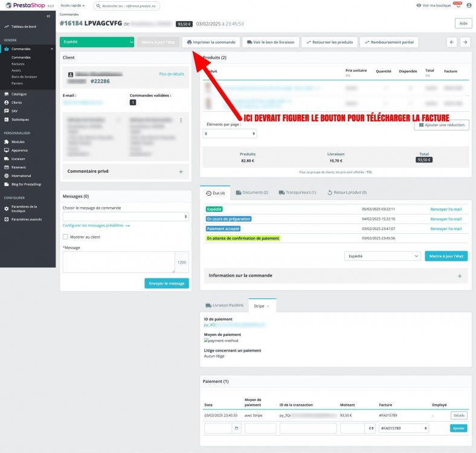Click the payment ID py_3Q link
Viewport: 476px width, 453px height.
click(234, 325)
